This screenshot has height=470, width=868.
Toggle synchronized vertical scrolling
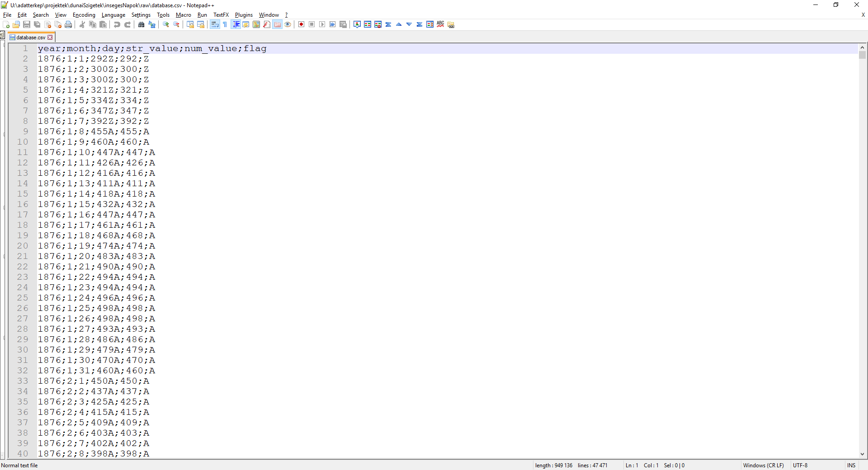click(190, 24)
